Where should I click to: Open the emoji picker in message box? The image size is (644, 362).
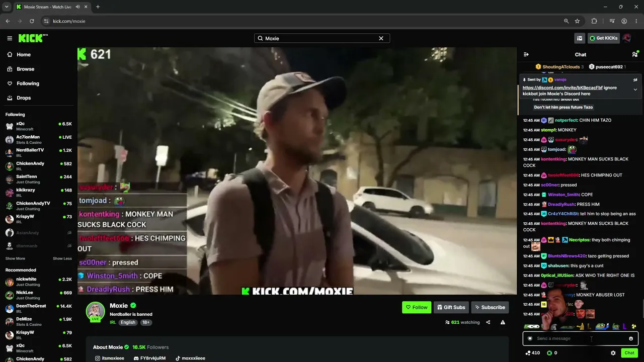[x=631, y=338]
